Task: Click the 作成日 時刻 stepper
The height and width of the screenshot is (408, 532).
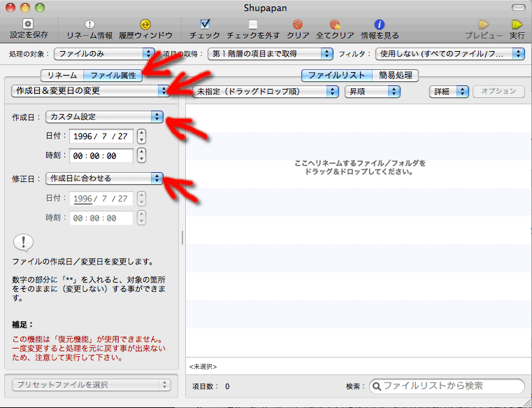Action: click(141, 155)
